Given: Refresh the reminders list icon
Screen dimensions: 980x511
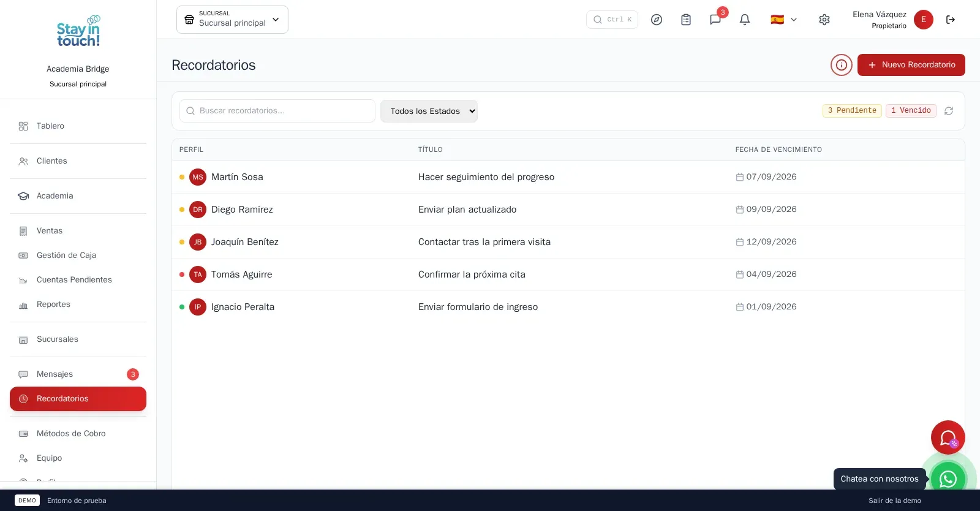Looking at the screenshot, I should tap(949, 111).
